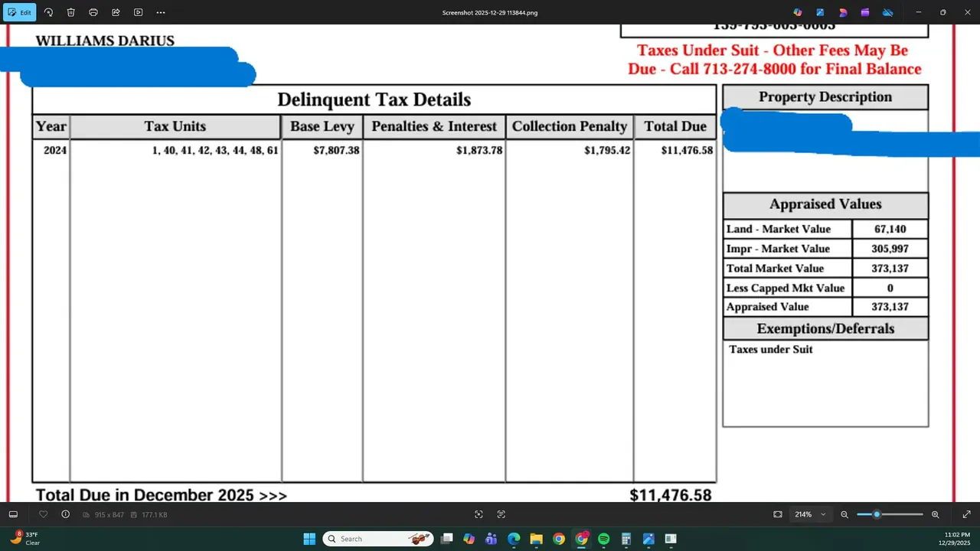This screenshot has height=551, width=980.
Task: Open the three-dot See more menu
Action: (161, 12)
